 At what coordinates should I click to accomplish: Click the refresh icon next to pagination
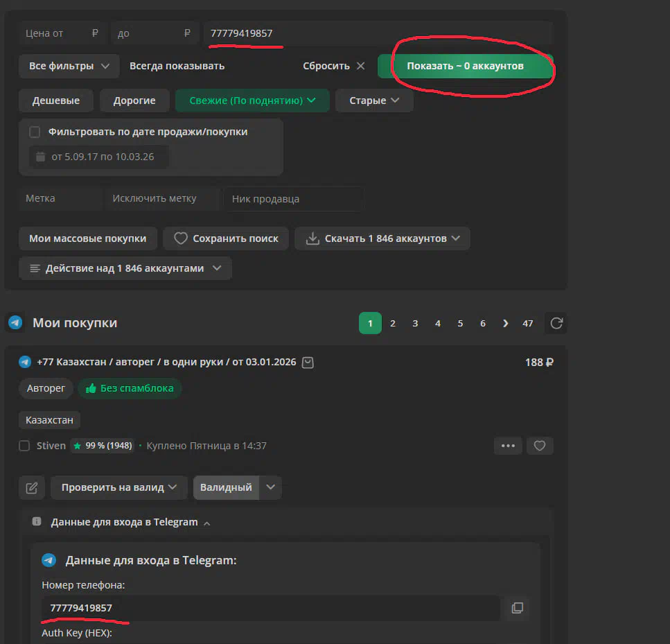556,323
